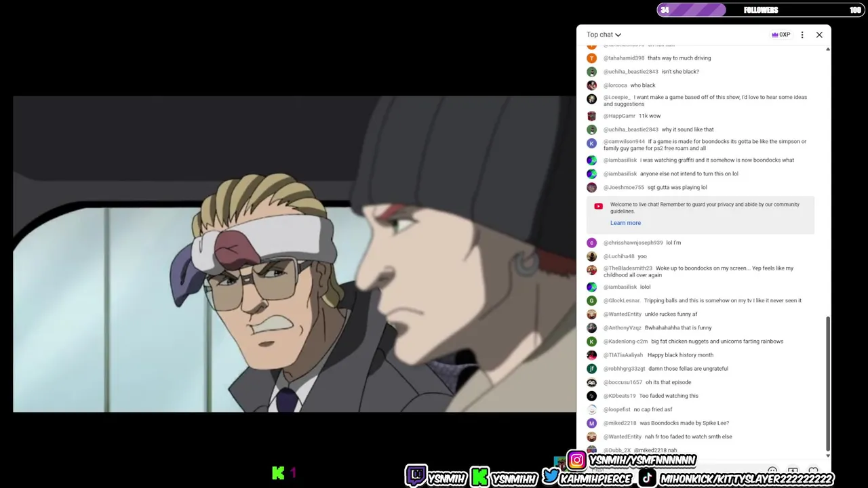This screenshot has width=868, height=488.
Task: Click the Instagram logo in overlay
Action: [576, 461]
